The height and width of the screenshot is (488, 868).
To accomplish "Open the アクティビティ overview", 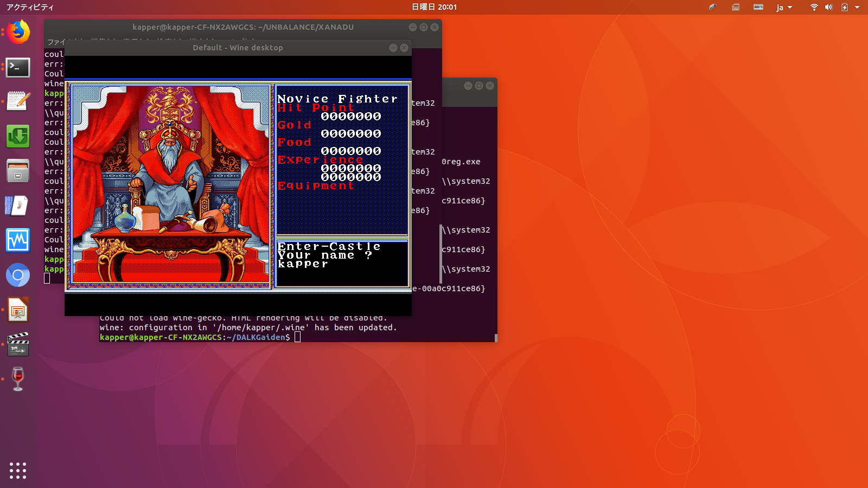I will tap(30, 7).
